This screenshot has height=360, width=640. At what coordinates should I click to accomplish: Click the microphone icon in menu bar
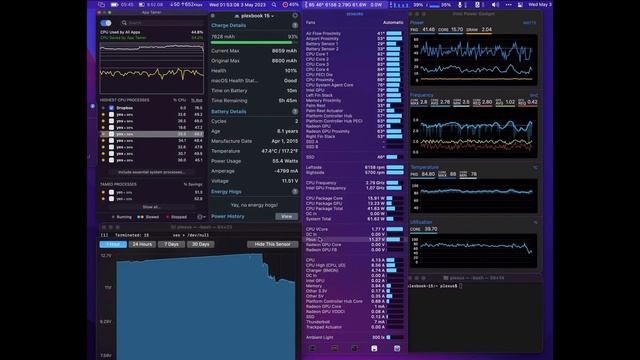460,4
